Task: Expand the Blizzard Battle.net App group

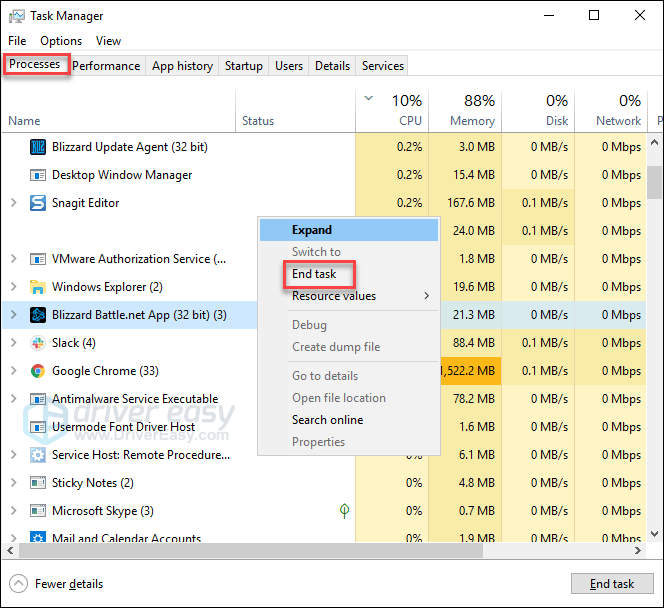Action: 14,315
